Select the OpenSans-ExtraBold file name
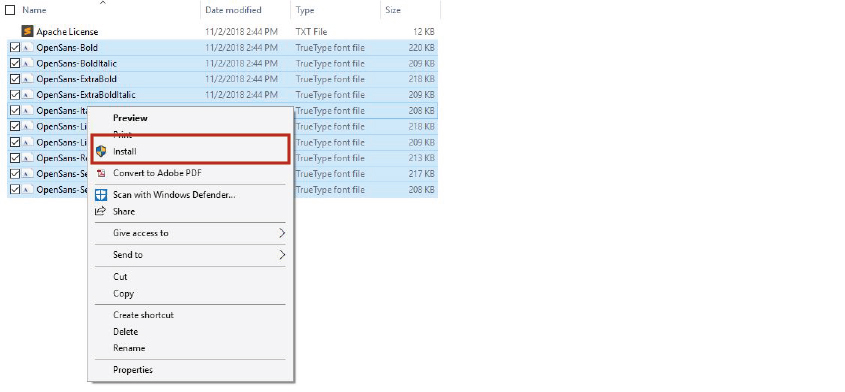 77,79
